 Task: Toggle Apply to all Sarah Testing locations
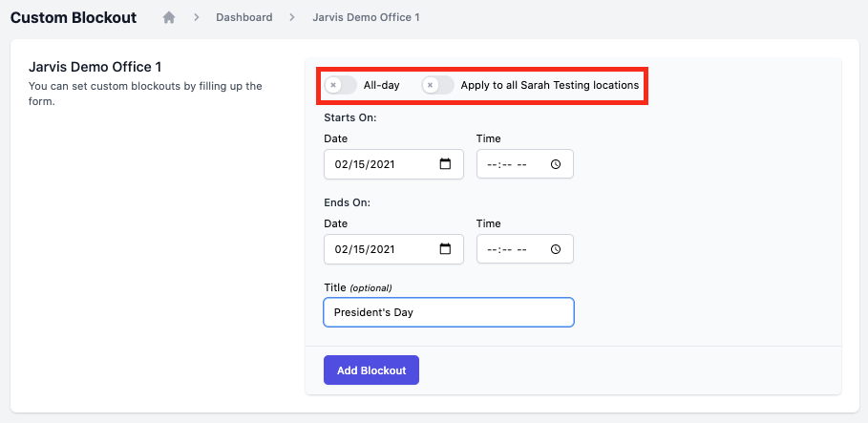point(438,85)
